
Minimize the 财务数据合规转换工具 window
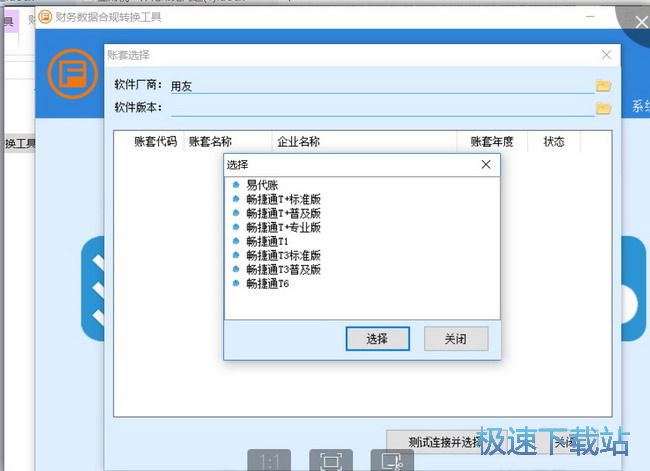pos(590,17)
